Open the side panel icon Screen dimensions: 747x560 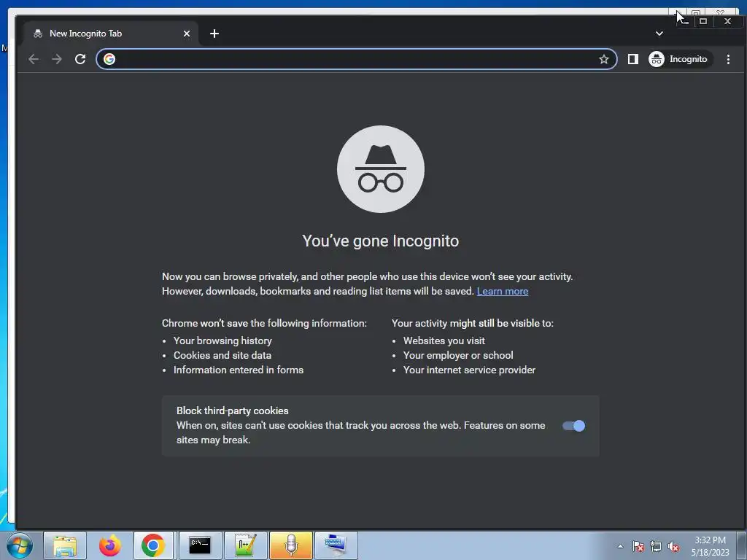click(632, 59)
